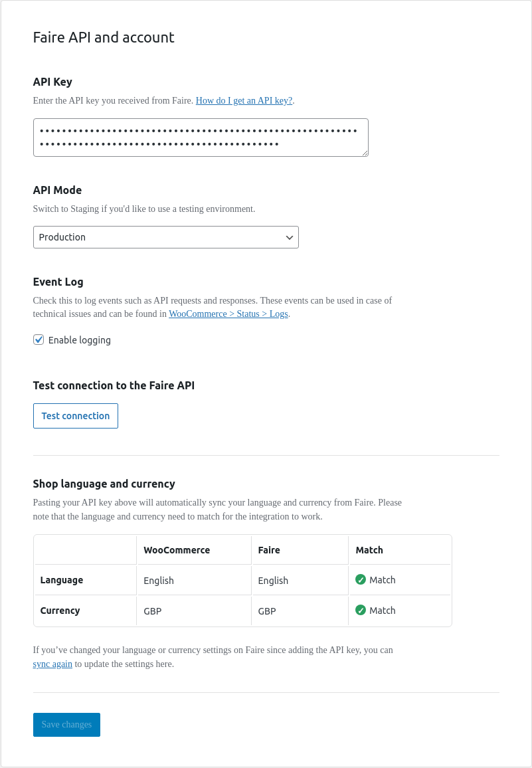Open the API Mode Production dropdown
This screenshot has width=532, height=768.
point(165,237)
